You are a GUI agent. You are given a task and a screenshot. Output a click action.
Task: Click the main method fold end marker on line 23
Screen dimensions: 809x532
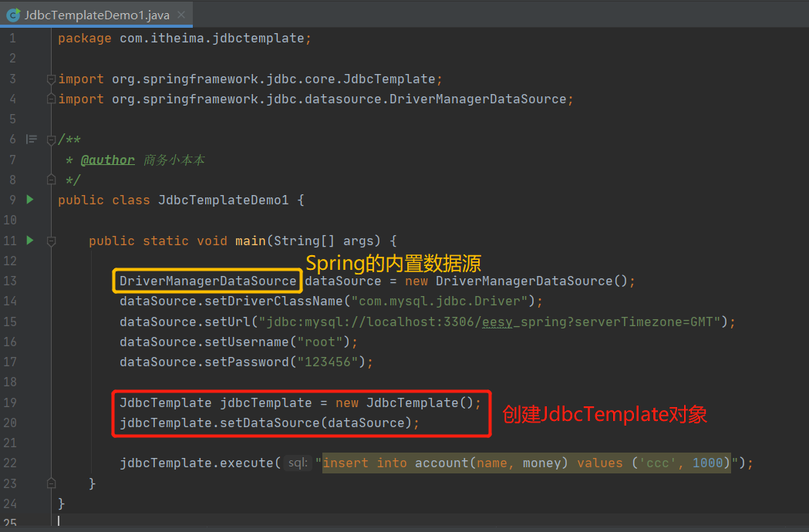click(x=51, y=483)
